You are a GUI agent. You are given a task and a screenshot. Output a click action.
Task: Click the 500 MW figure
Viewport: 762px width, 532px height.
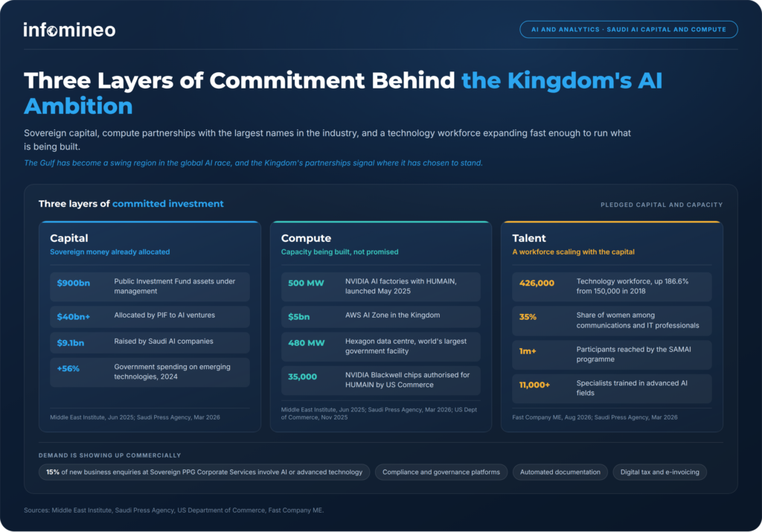306,283
